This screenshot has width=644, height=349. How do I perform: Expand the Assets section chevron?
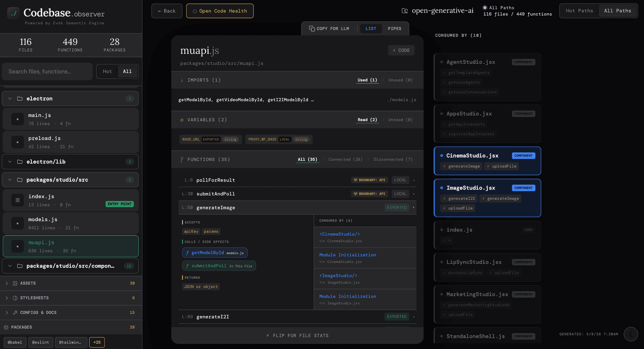(x=7, y=283)
